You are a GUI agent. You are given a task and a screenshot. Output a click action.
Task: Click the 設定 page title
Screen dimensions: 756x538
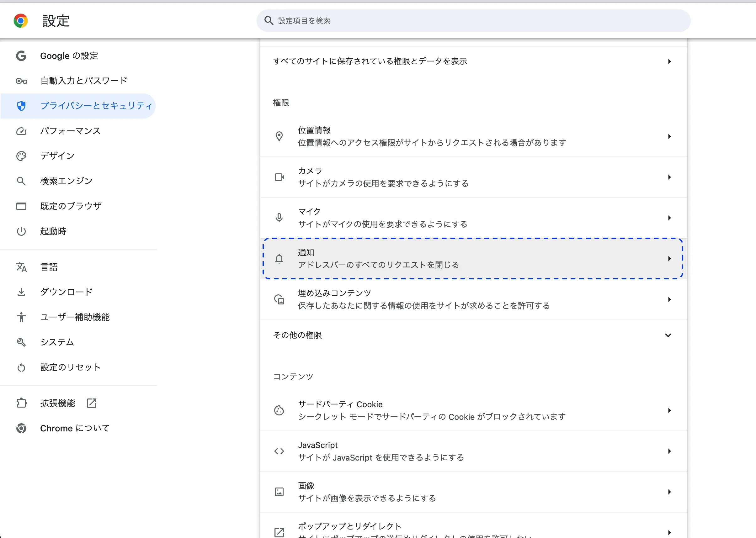(56, 21)
